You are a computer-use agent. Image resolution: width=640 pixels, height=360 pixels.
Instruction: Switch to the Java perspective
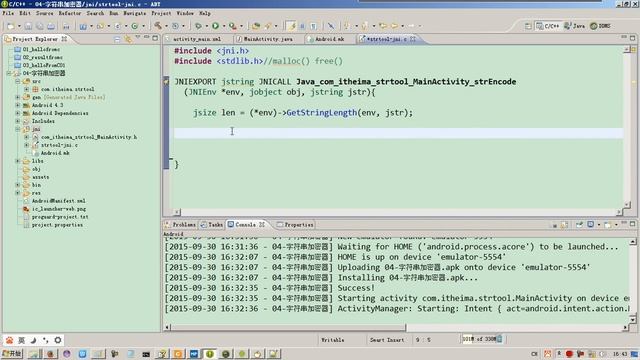tap(574, 26)
